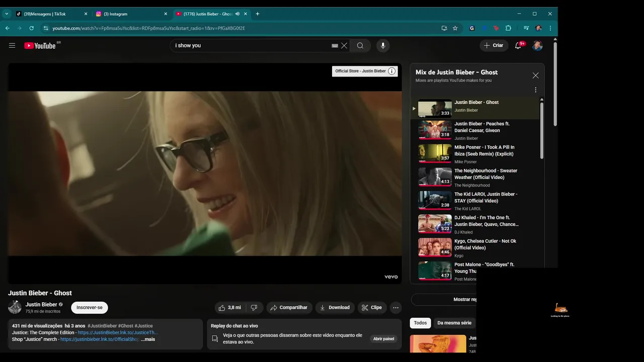The width and height of the screenshot is (644, 362).
Task: Go back in browser history
Action: pos(8,28)
